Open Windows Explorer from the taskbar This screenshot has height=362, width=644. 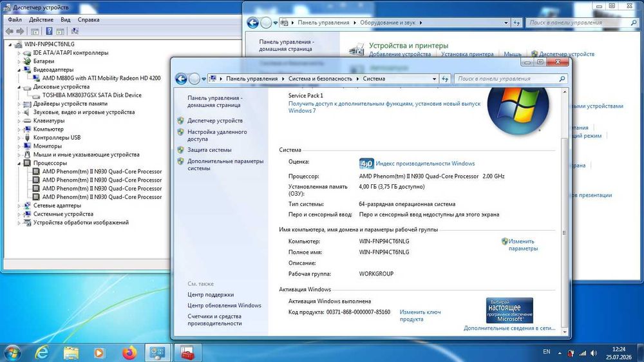71,352
